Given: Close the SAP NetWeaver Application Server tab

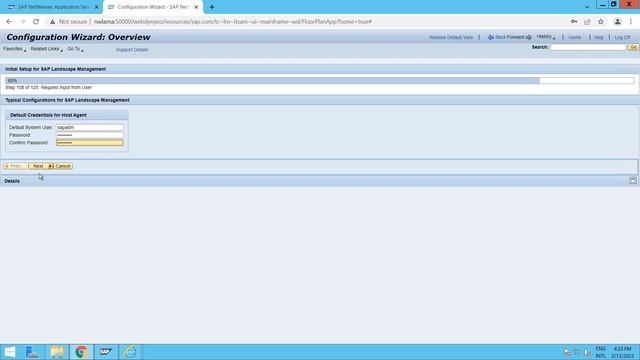Looking at the screenshot, I should tap(97, 7).
